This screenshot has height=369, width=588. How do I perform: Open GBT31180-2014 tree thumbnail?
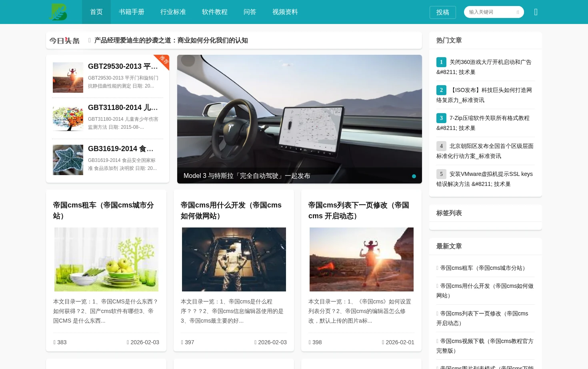pos(68,119)
